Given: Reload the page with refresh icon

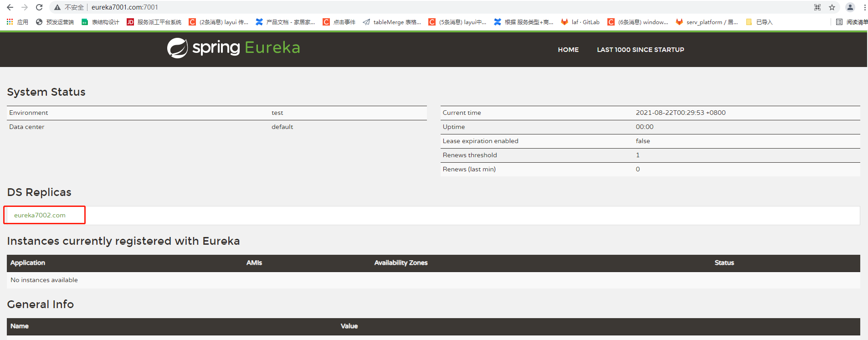Looking at the screenshot, I should pos(39,7).
